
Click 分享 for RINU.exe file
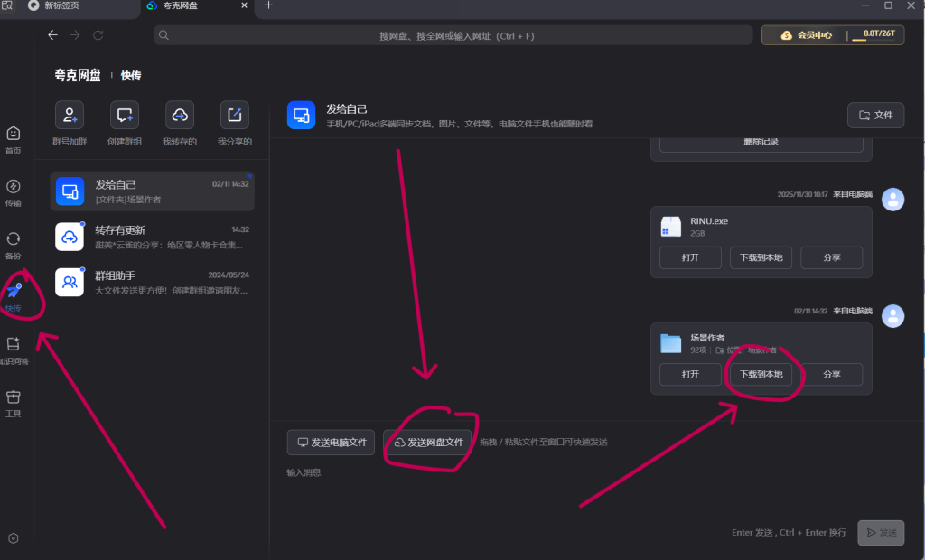831,257
